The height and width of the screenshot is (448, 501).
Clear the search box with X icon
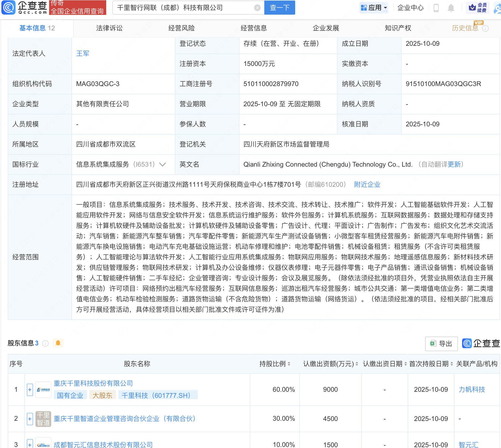click(x=257, y=8)
